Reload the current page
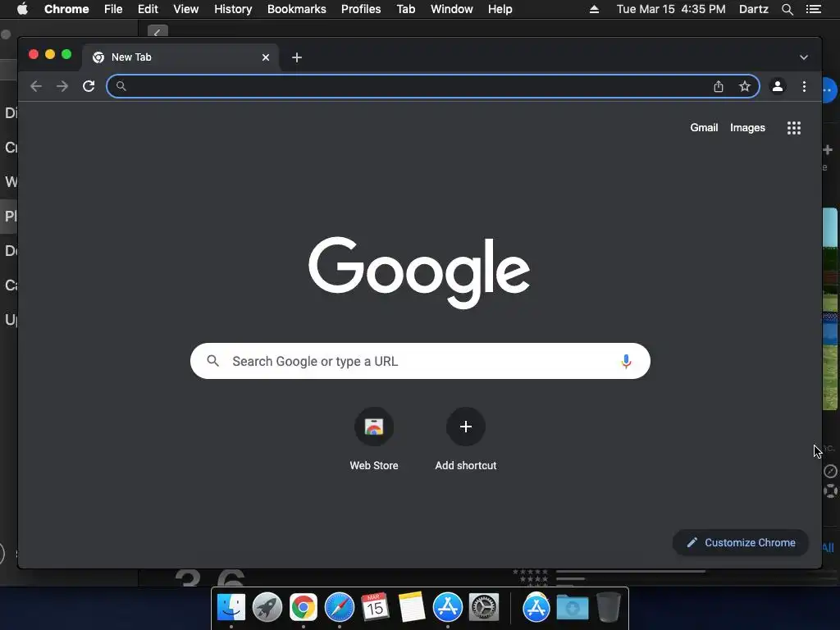Screen dimensions: 840x630 pos(89,86)
